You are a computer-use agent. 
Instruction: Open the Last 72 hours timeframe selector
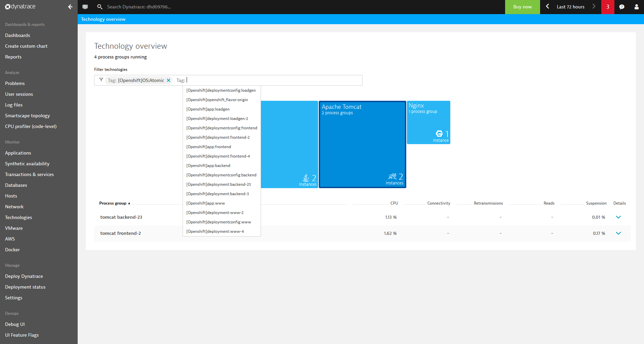[x=570, y=7]
